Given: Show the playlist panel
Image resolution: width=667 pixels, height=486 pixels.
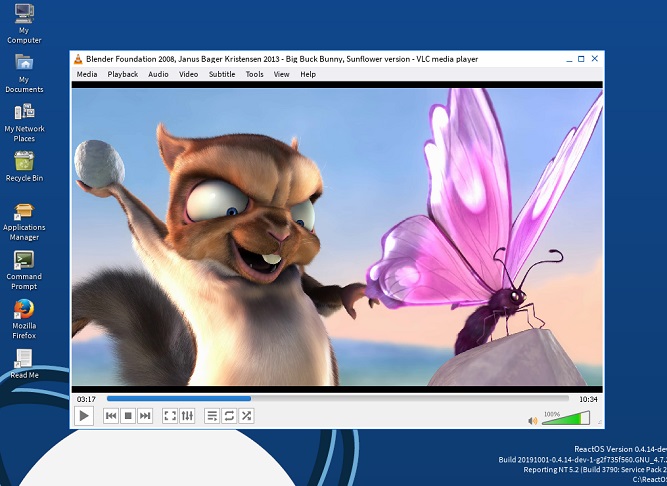Looking at the screenshot, I should 211,416.
